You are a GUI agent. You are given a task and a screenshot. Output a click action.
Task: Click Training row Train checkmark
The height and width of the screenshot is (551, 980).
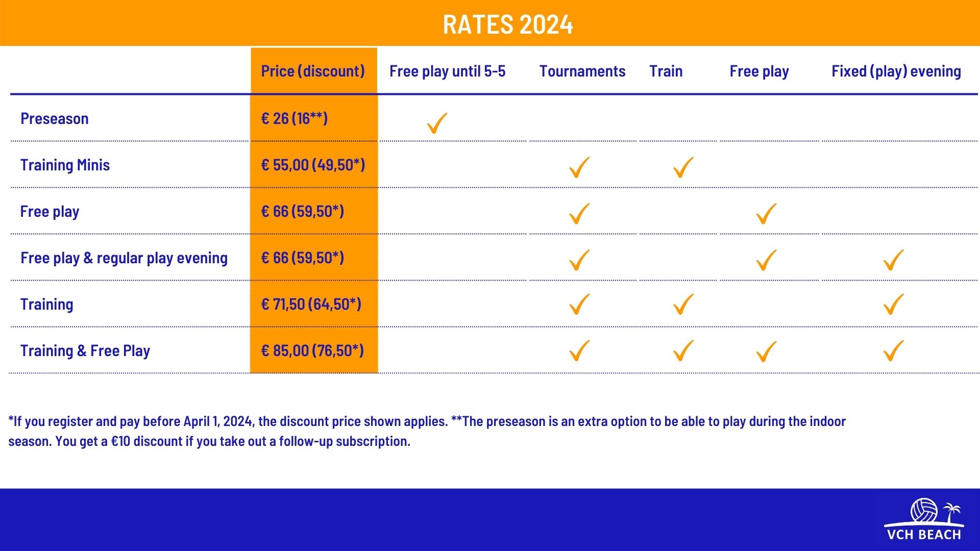[683, 304]
